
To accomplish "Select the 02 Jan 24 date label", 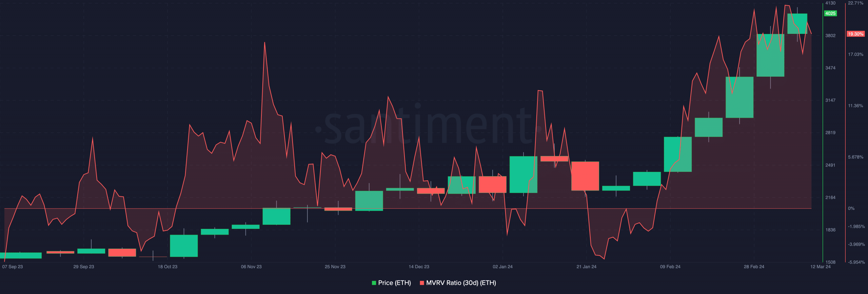I will pyautogui.click(x=502, y=267).
